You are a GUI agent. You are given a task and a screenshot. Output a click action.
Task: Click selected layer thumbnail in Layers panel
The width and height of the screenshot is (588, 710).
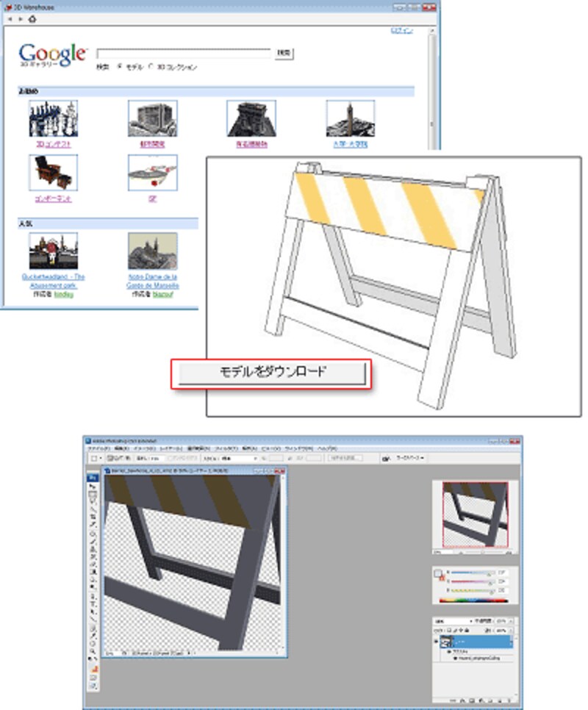(447, 642)
